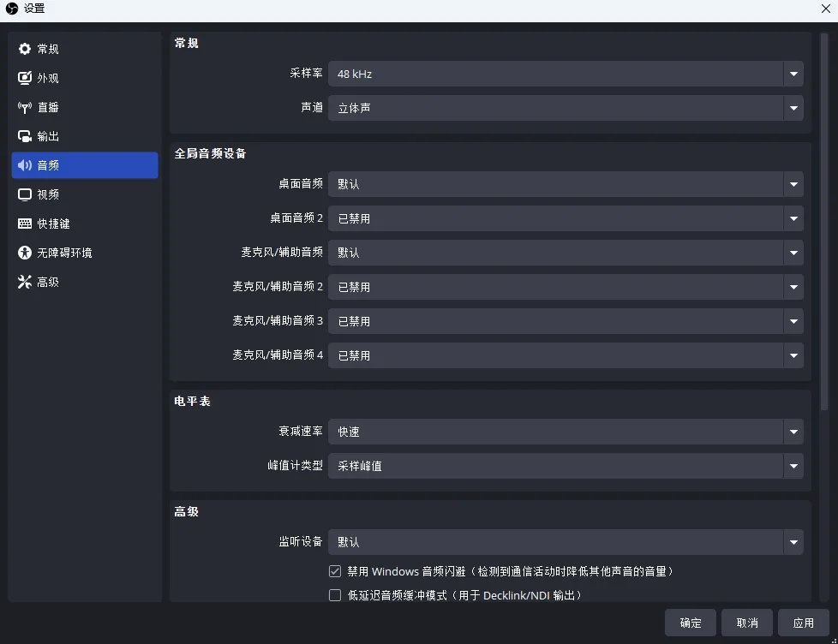This screenshot has width=838, height=644.
Task: Uncheck 禁用 Windows 音频闪避 checkbox
Action: tap(335, 571)
